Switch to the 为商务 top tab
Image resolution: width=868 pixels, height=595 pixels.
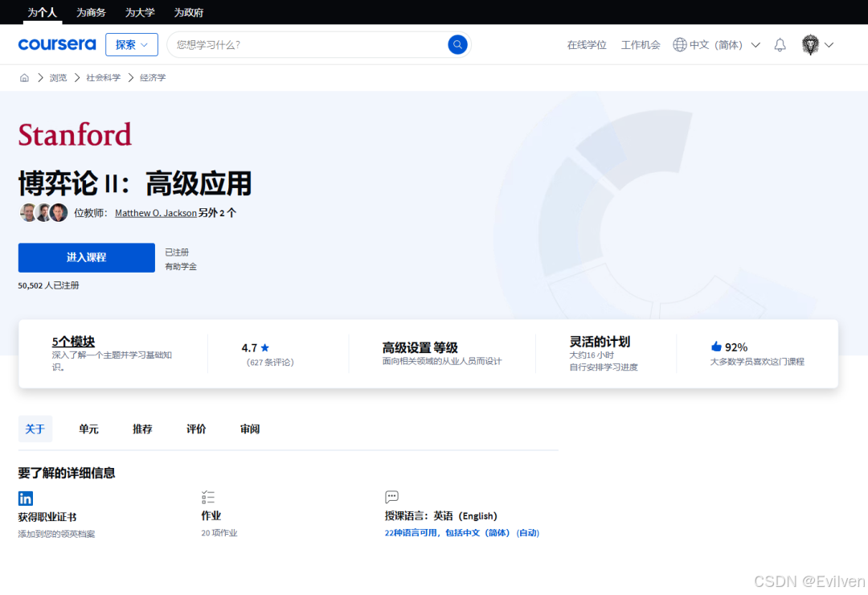click(x=91, y=12)
